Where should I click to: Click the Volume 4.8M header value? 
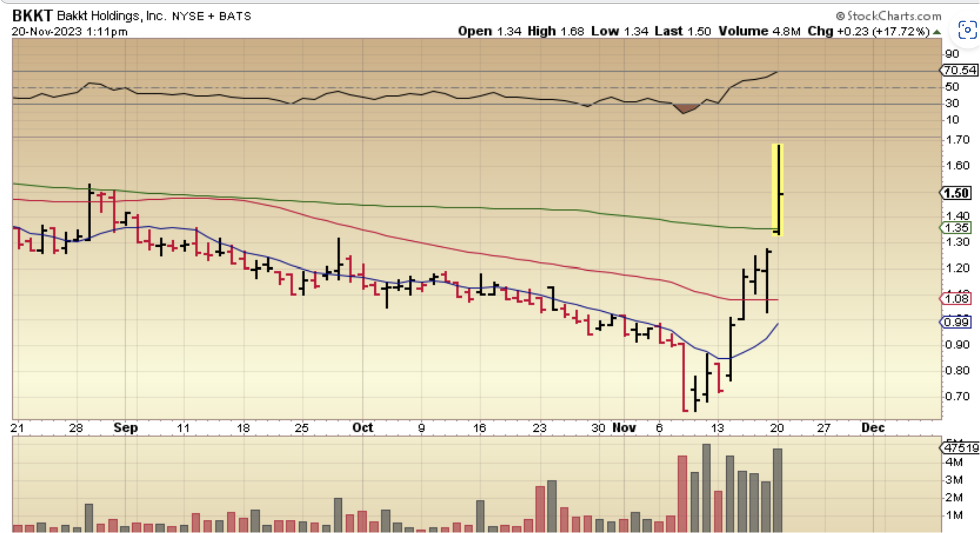point(759,31)
